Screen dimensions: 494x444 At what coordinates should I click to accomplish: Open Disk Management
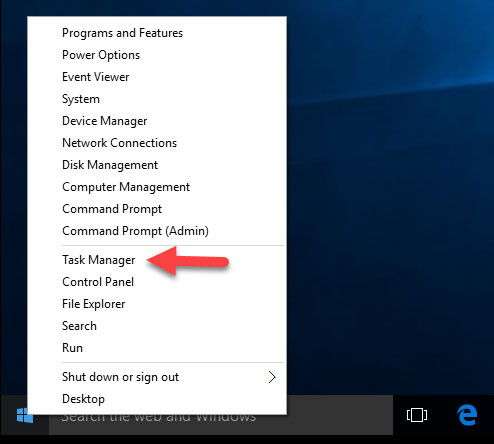coord(110,165)
